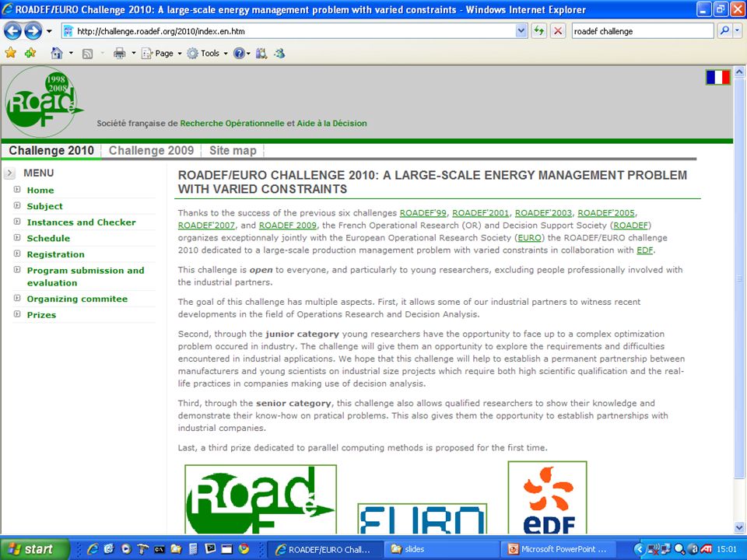Open the Organizing commitee link
747x560 pixels.
[x=77, y=299]
